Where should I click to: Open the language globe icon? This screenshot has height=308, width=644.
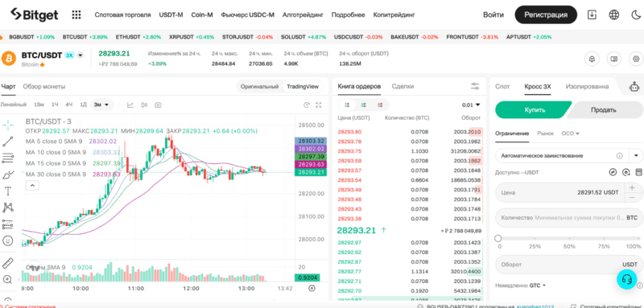[614, 14]
